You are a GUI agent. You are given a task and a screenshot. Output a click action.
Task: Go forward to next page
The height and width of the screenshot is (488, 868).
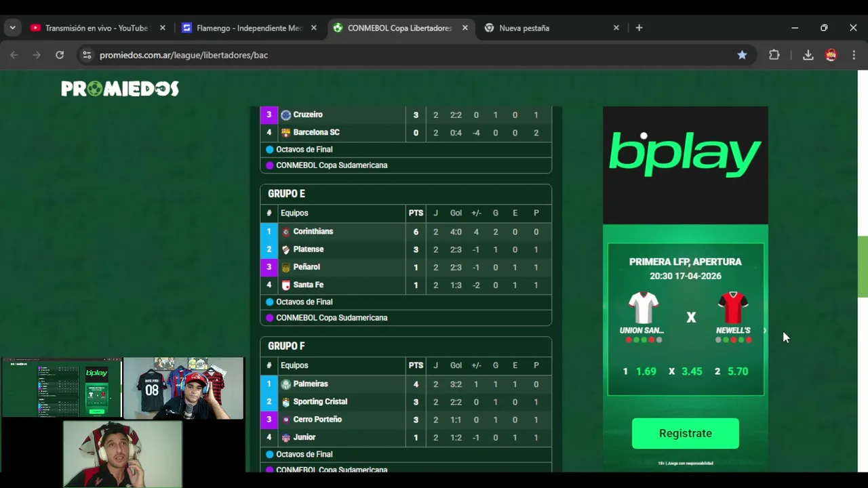[37, 55]
